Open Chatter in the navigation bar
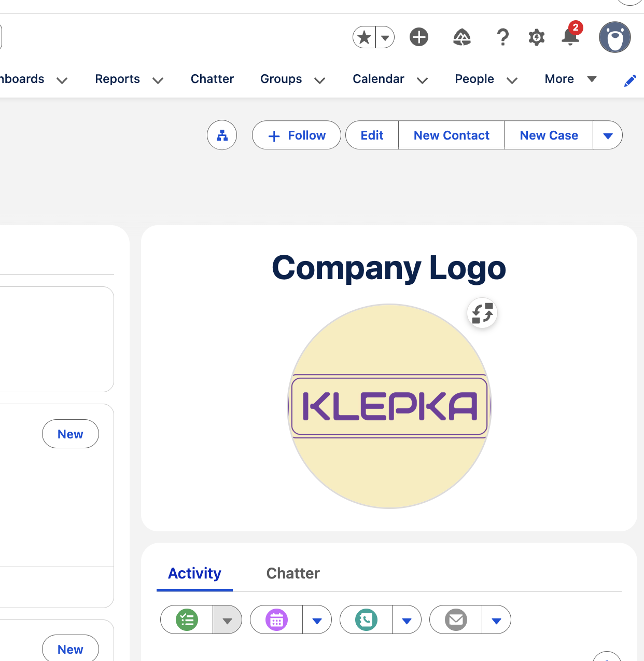Image resolution: width=644 pixels, height=661 pixels. click(212, 79)
